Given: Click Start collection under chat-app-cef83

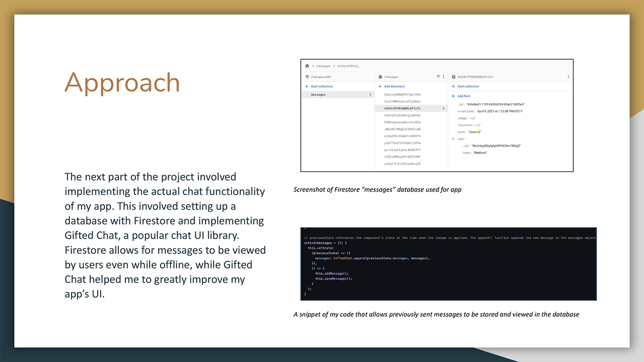Looking at the screenshot, I should (321, 86).
